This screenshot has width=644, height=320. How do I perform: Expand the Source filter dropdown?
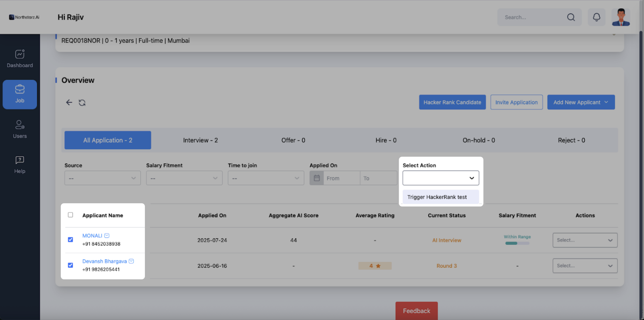click(x=103, y=178)
